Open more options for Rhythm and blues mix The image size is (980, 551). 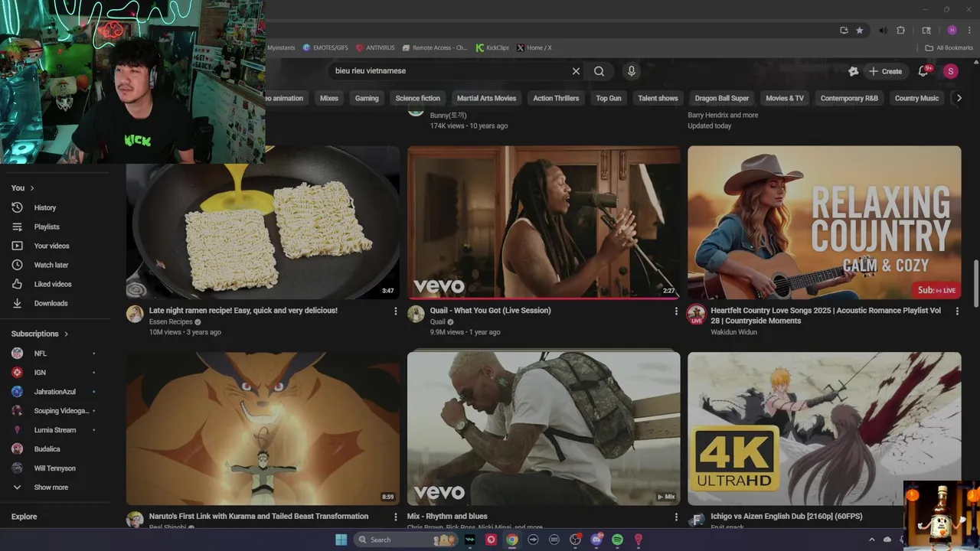[x=675, y=517]
